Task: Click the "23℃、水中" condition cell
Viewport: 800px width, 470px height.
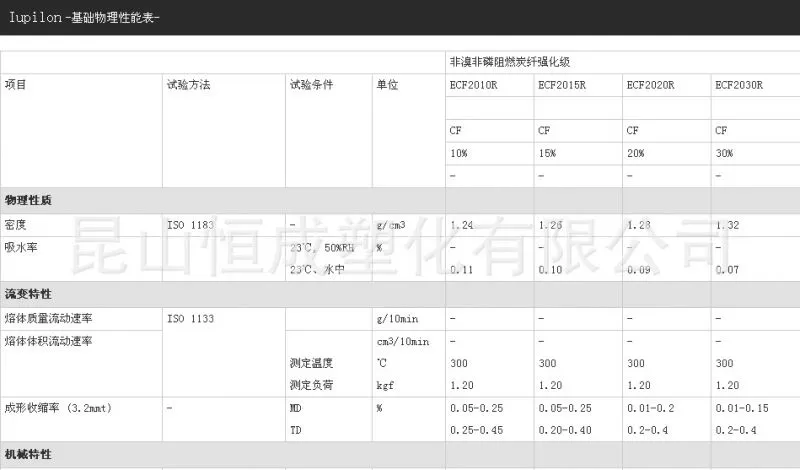Action: tap(317, 269)
